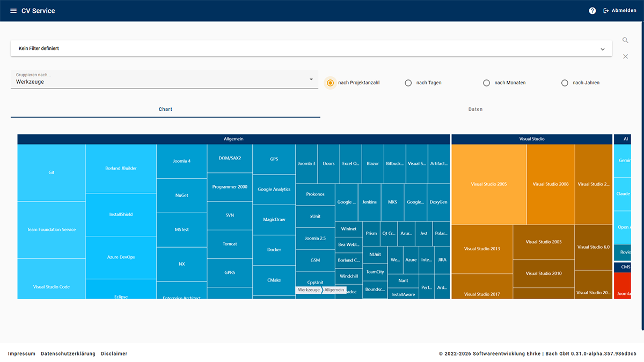Click the Git treemap tile
Screen dimensions: 644x362
click(x=52, y=173)
